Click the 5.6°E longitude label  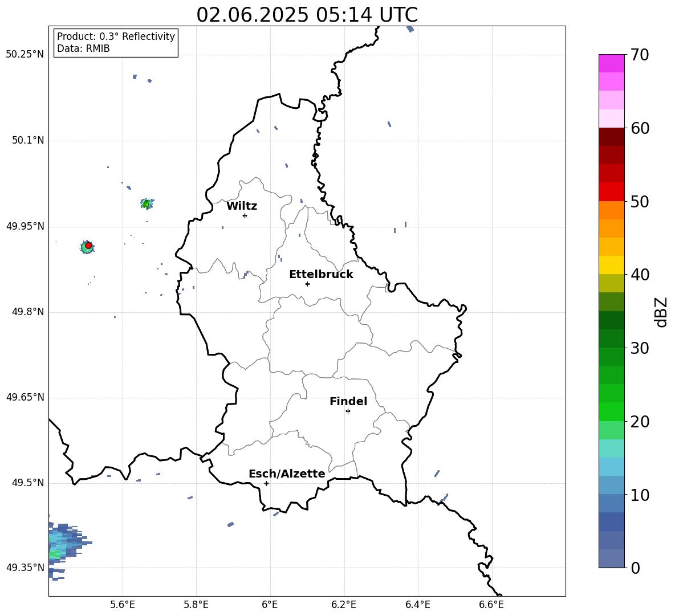click(x=123, y=605)
